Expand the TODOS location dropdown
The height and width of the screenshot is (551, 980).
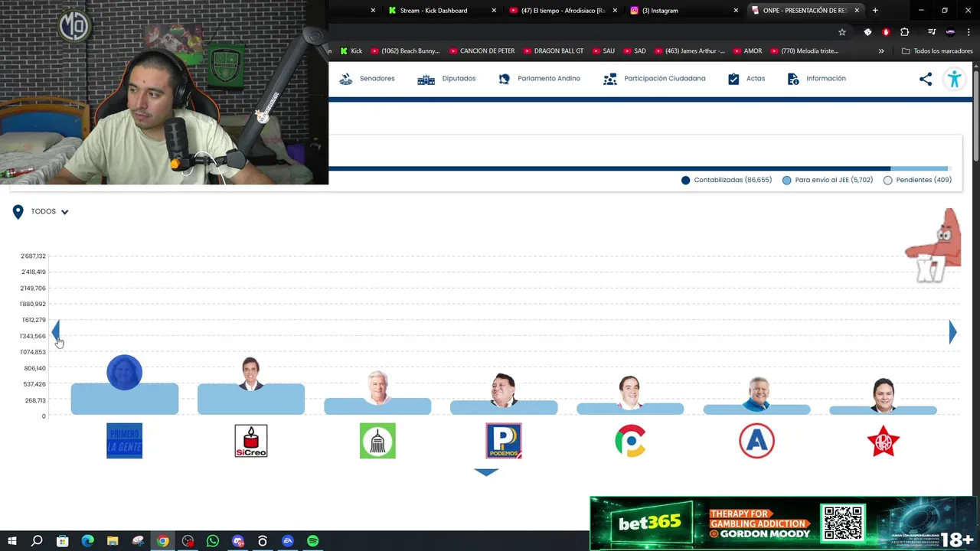point(50,212)
